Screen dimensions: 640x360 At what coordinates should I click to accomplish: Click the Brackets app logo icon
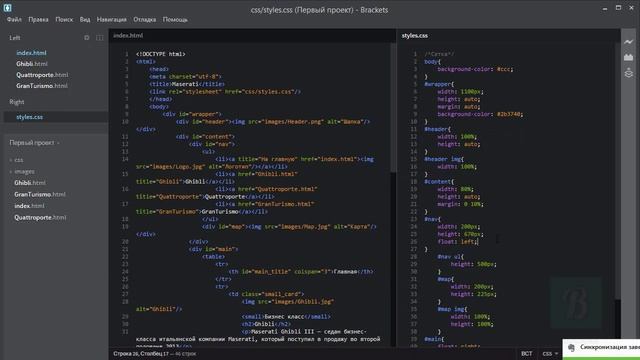[x=7, y=7]
